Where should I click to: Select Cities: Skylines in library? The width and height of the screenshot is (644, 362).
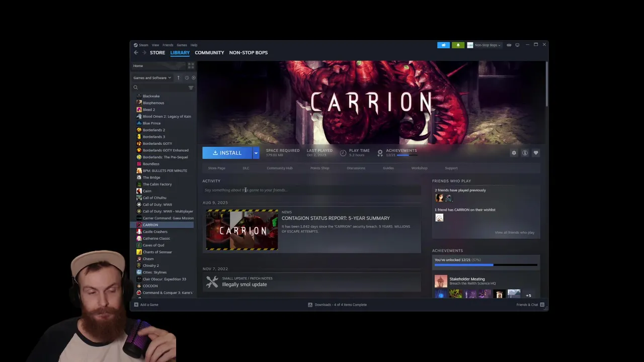click(x=154, y=273)
